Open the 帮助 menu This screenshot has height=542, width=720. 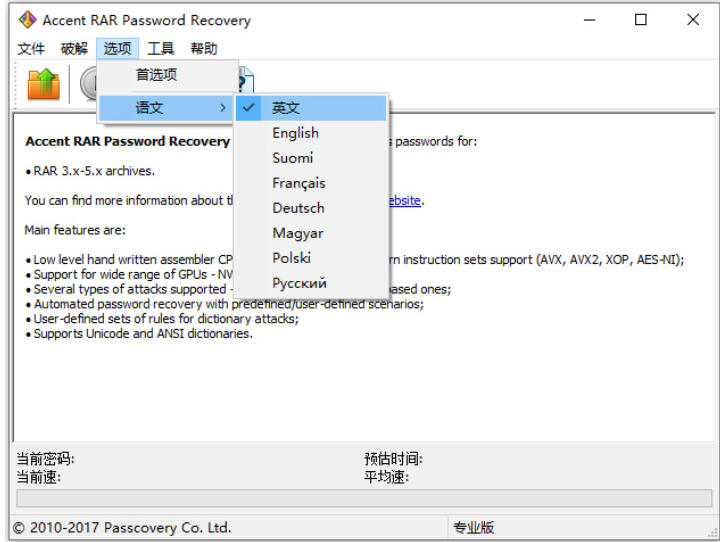click(203, 48)
